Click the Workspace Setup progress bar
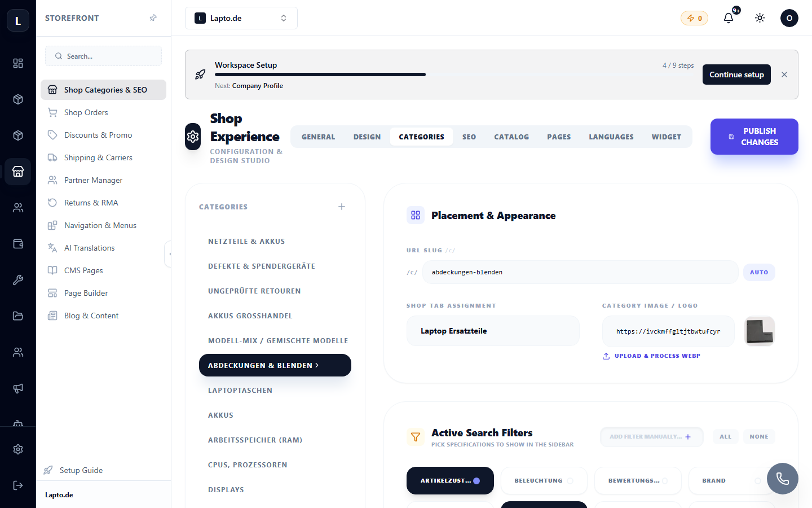The image size is (812, 508). tap(454, 75)
